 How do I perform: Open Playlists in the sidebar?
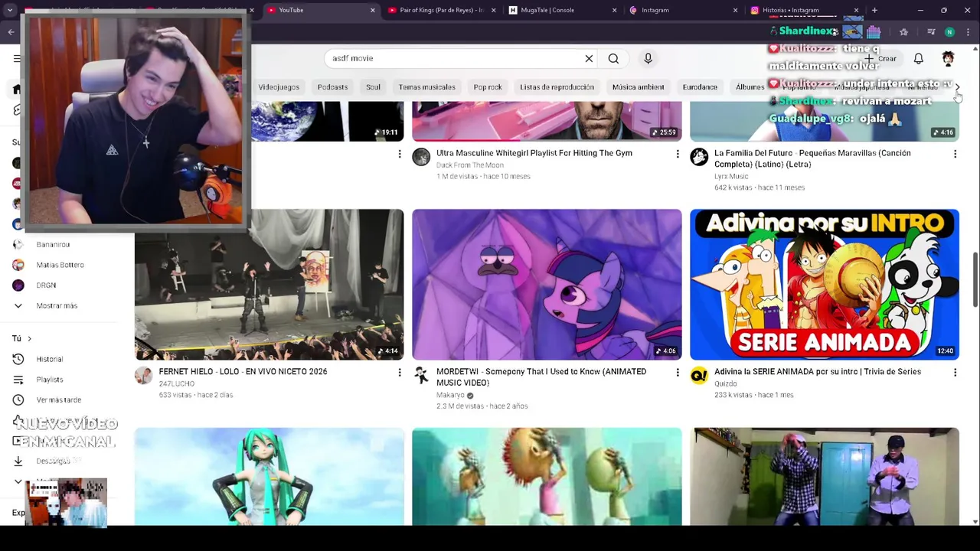point(49,380)
